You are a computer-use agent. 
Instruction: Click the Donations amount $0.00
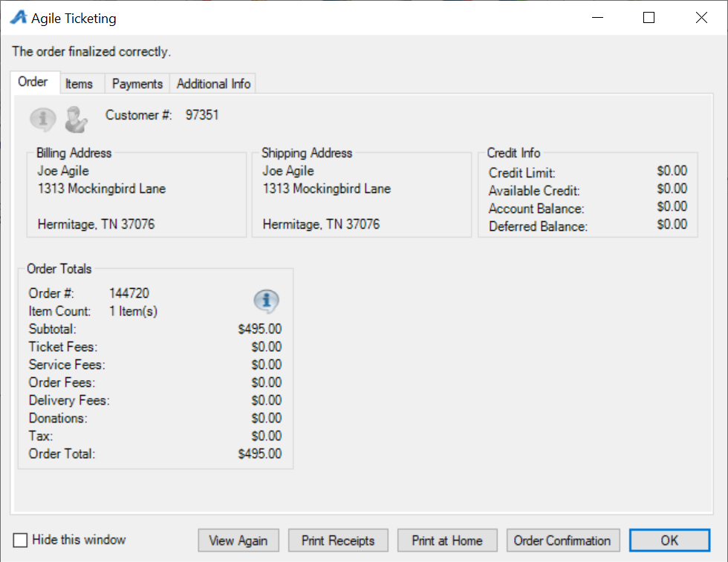[267, 418]
